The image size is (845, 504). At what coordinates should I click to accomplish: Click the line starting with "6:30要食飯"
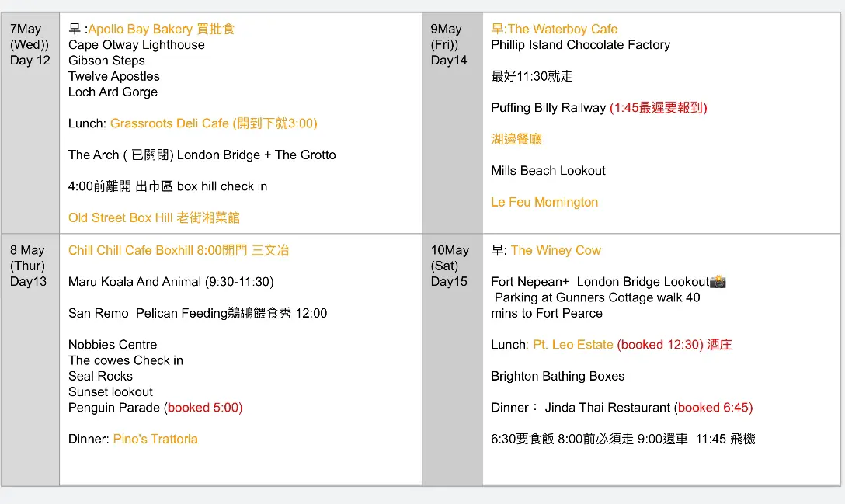pyautogui.click(x=623, y=440)
